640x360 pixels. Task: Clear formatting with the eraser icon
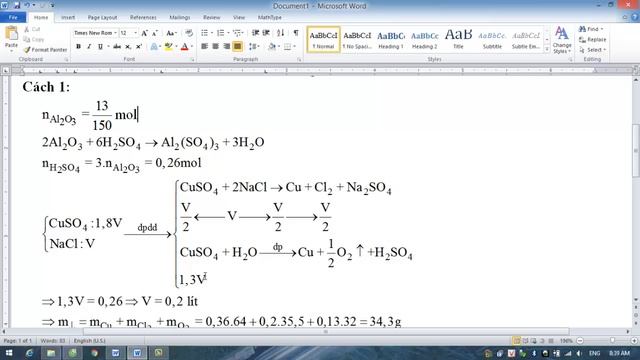click(189, 33)
